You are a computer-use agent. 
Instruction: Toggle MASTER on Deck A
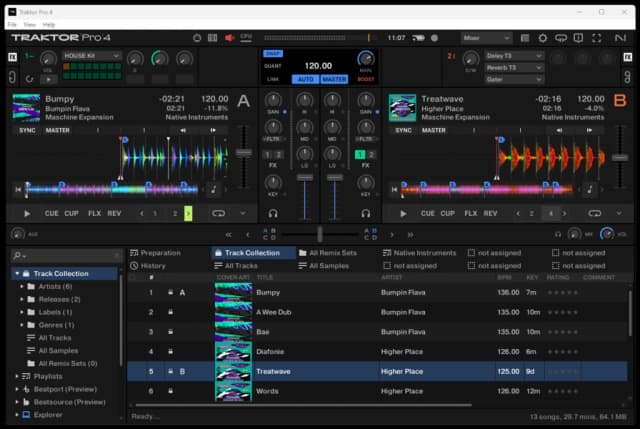click(x=58, y=130)
